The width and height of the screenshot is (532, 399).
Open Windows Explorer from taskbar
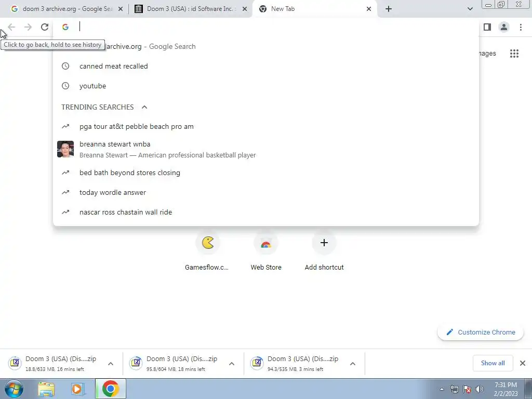coord(46,389)
